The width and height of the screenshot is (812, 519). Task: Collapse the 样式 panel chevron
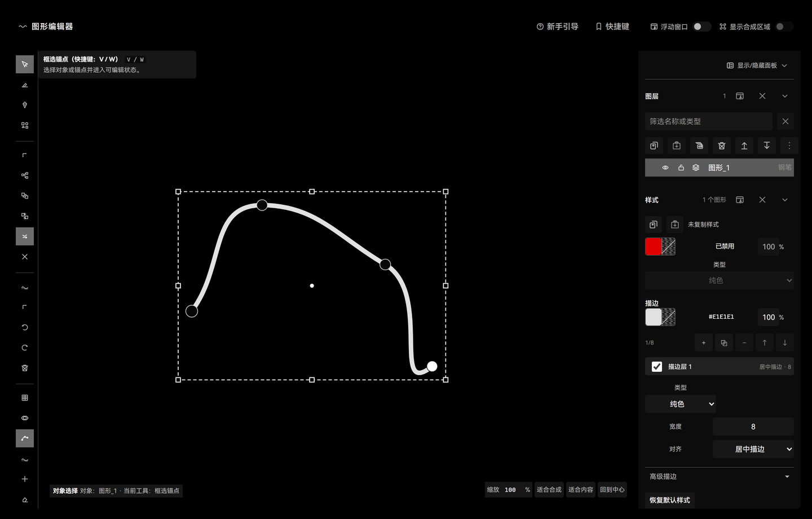[x=785, y=200]
